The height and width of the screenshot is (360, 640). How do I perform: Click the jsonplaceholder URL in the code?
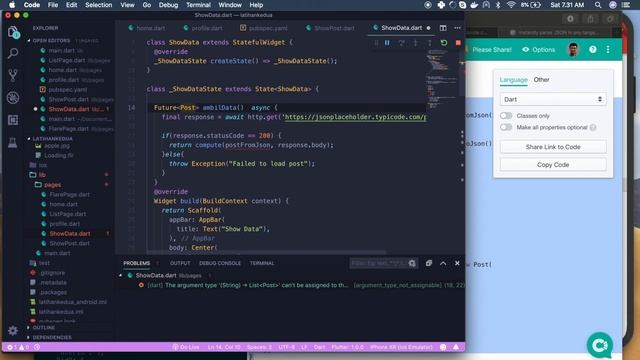pyautogui.click(x=355, y=117)
